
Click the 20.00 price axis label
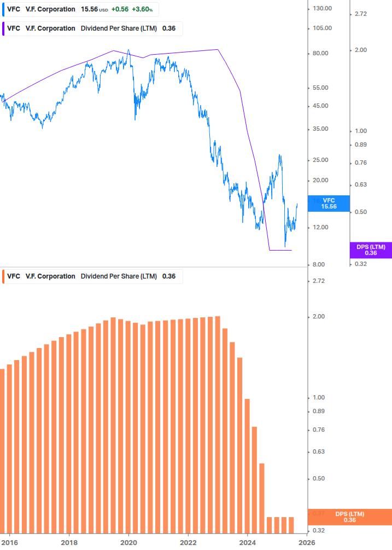320,180
